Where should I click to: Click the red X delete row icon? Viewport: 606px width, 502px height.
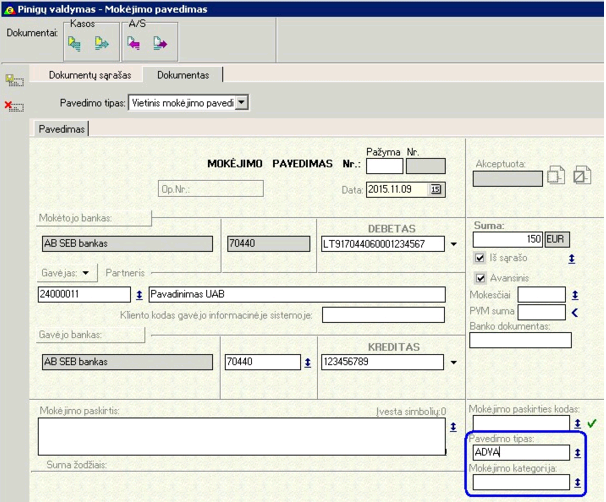(14, 106)
